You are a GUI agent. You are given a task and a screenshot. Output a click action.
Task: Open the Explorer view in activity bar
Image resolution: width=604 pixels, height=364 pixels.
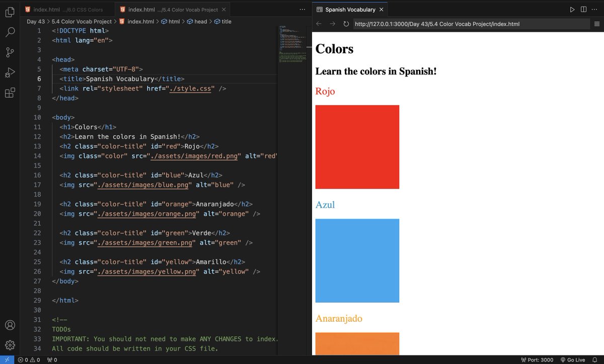coord(10,11)
